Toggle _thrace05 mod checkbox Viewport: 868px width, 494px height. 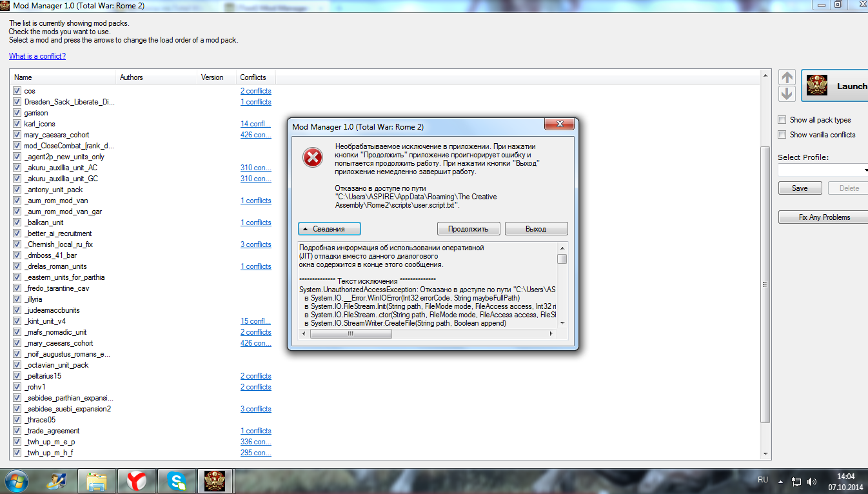tap(17, 420)
